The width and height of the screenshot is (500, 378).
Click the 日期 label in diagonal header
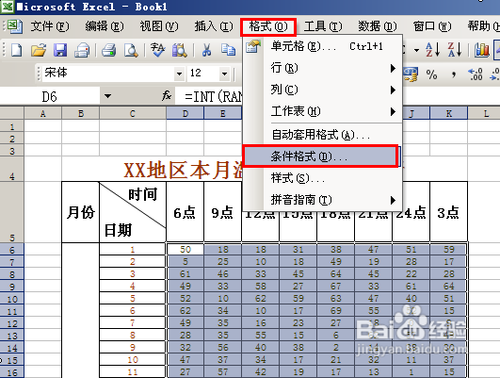point(118,230)
